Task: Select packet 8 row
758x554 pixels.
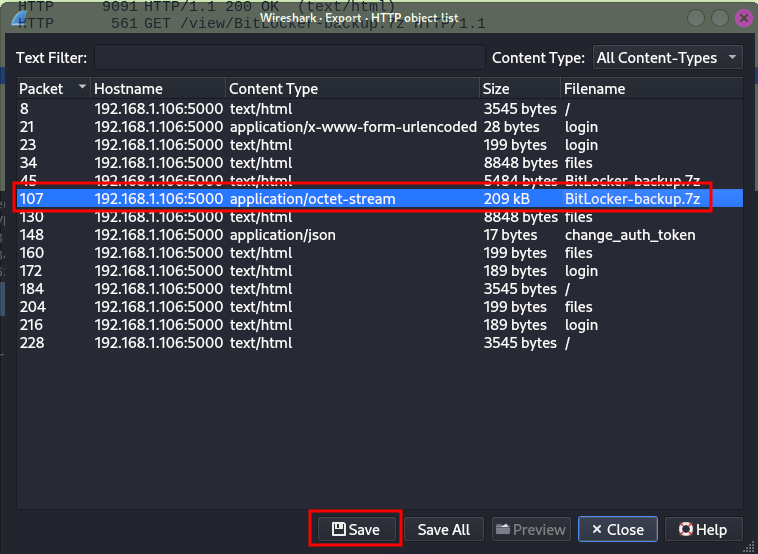Action: tap(379, 109)
